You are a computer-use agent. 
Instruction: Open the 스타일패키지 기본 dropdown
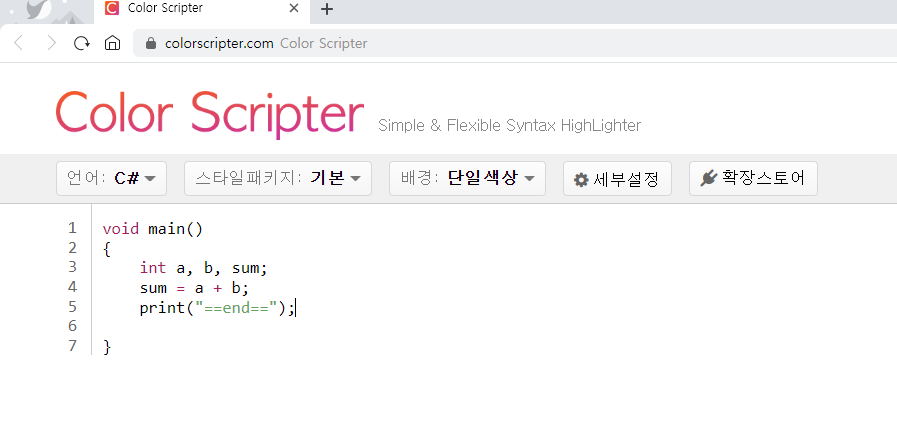pyautogui.click(x=278, y=179)
